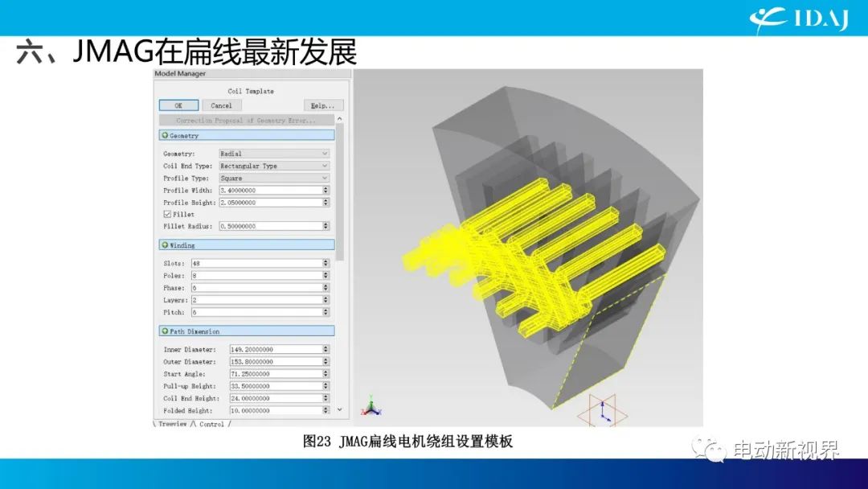Click the Layers spinner arrows
This screenshot has width=868, height=489.
point(325,300)
